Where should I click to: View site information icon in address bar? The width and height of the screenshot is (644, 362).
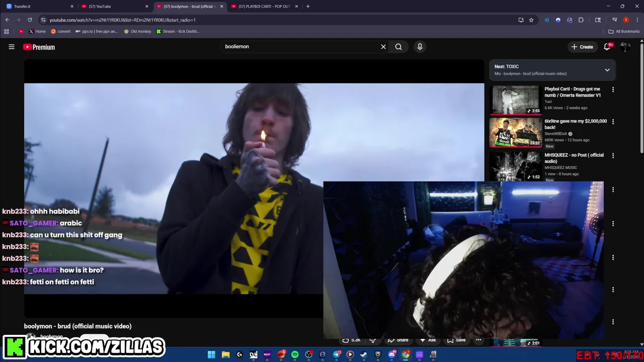tap(43, 20)
